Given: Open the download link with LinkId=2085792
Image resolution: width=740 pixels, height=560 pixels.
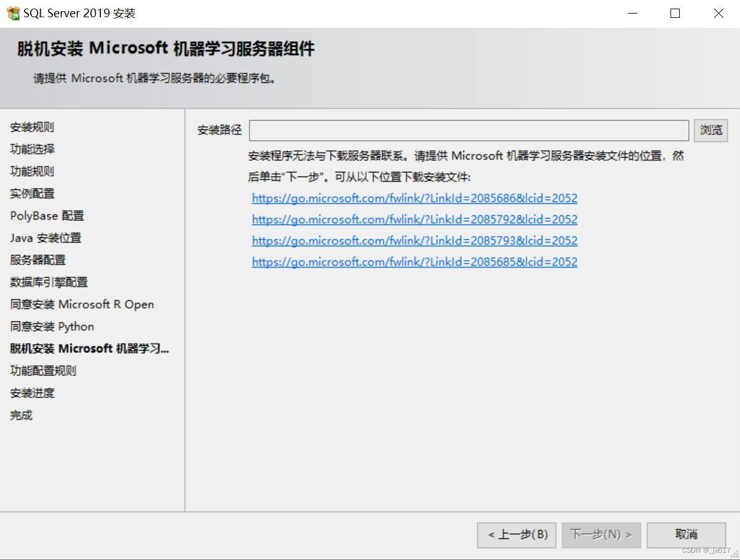Looking at the screenshot, I should [x=415, y=219].
